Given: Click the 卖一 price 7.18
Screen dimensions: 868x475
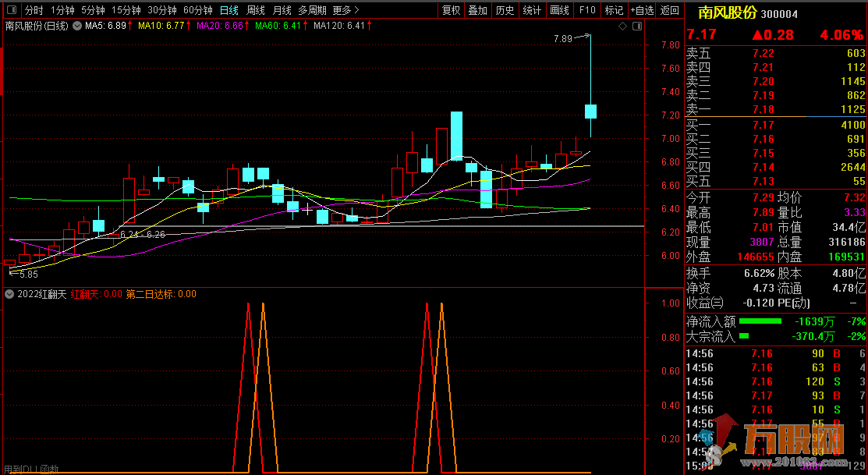Looking at the screenshot, I should (x=763, y=109).
